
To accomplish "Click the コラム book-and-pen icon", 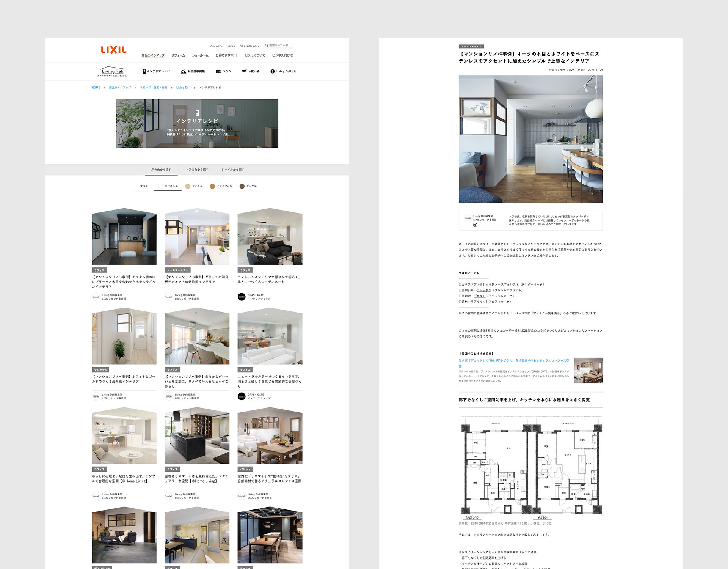I will tap(218, 71).
